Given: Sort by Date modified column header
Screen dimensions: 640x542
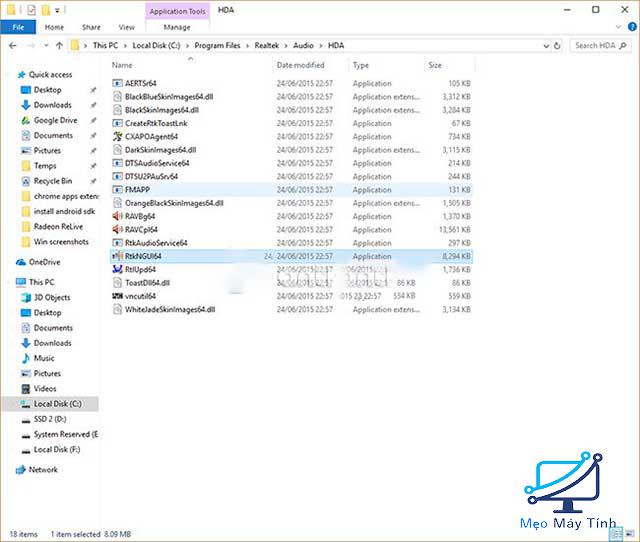Looking at the screenshot, I should [x=300, y=65].
